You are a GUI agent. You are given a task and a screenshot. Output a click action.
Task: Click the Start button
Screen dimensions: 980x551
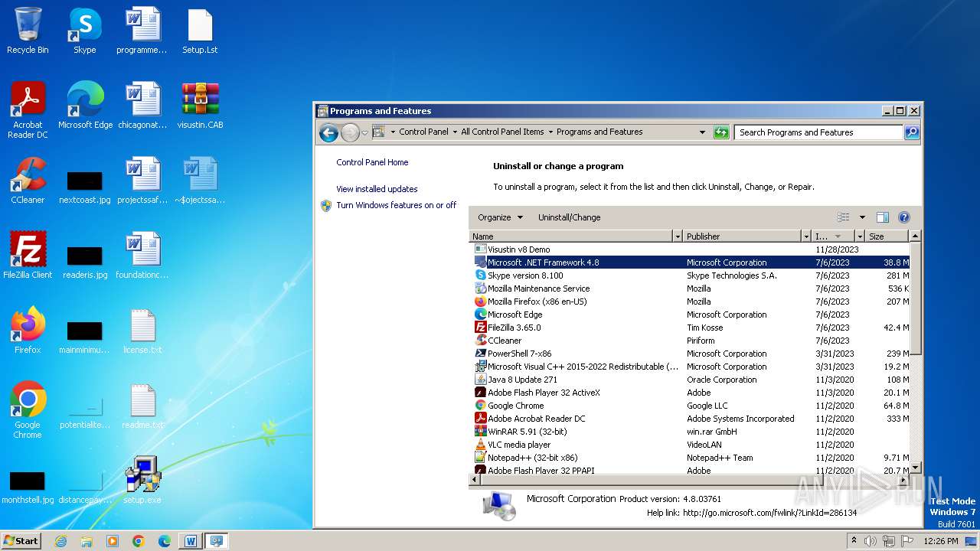[21, 541]
